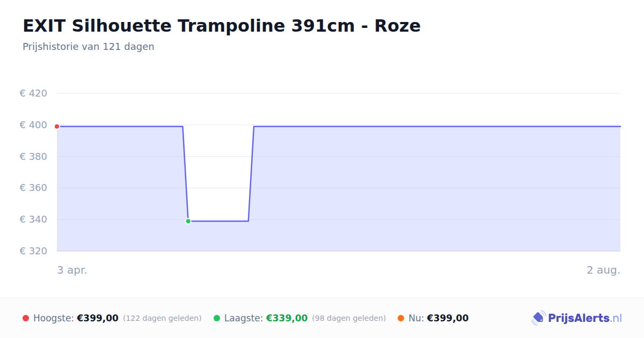Click the € 380 axis label
Screen dimensions: 644x338
point(33,157)
